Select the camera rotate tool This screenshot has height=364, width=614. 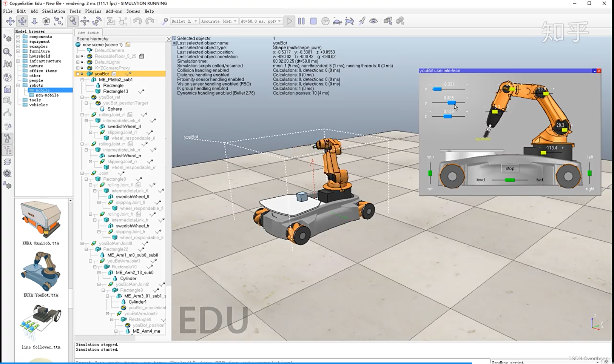[x=22, y=21]
